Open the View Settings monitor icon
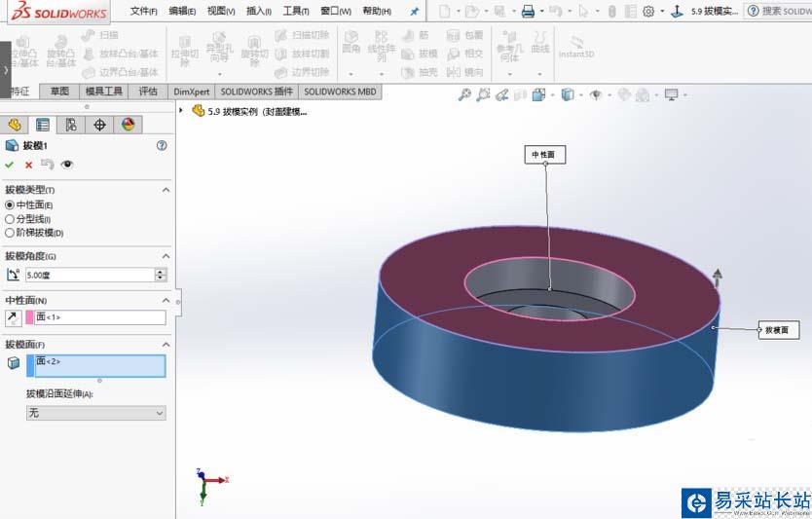812x519 pixels. tap(671, 94)
